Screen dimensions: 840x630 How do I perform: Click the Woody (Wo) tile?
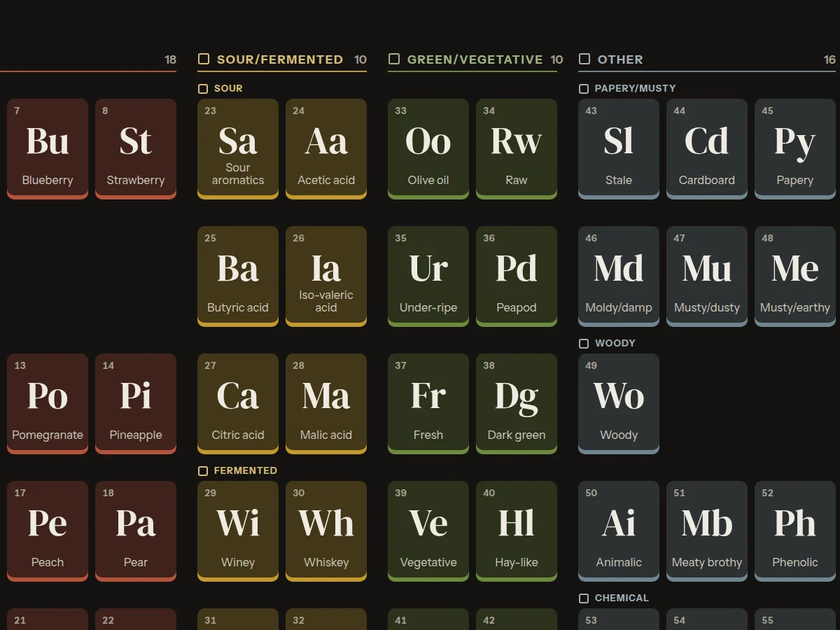click(x=619, y=404)
